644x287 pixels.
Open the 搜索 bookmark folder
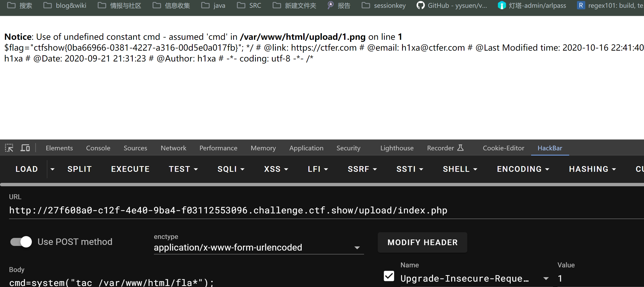coord(20,5)
